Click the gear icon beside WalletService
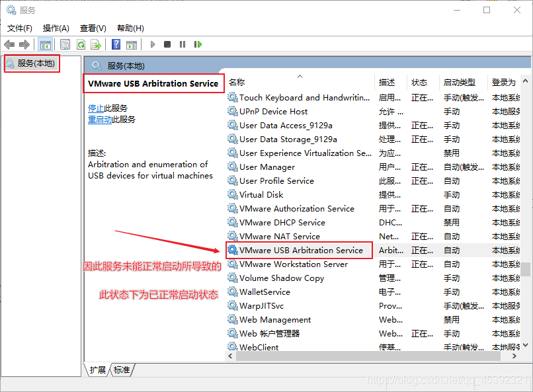This screenshot has width=533, height=392. (233, 292)
